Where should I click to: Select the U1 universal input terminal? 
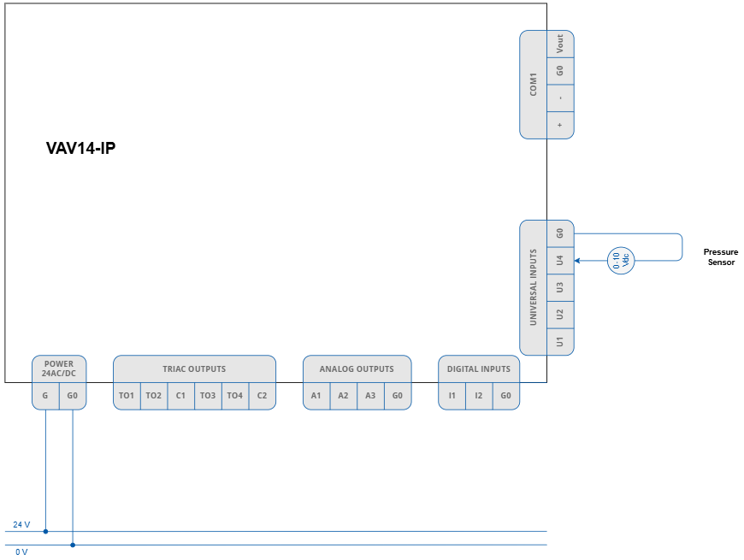pos(560,342)
